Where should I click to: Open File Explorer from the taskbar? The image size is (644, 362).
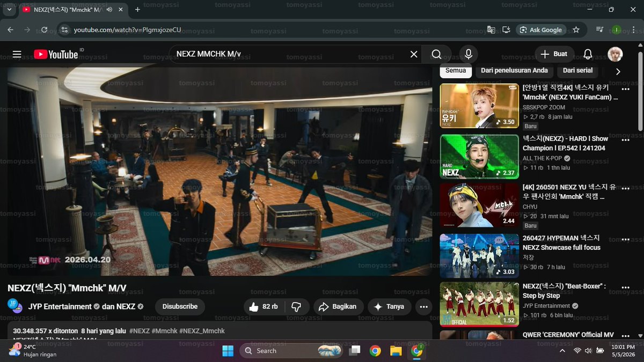396,351
